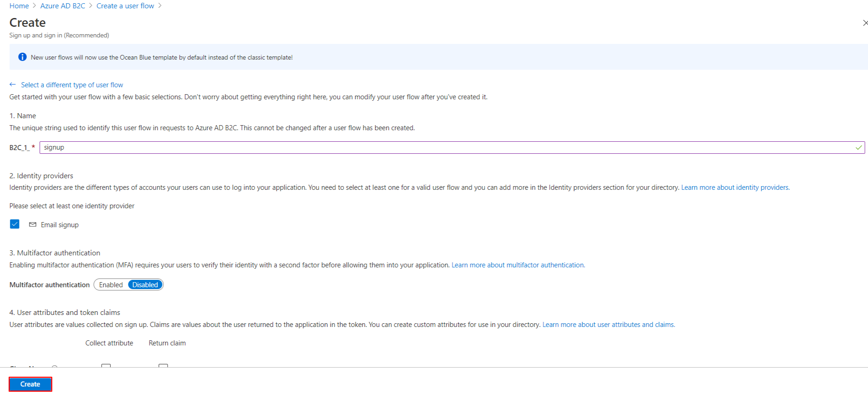This screenshot has height=399, width=868.
Task: Open Learn more about user attributes and claims
Action: pos(609,325)
